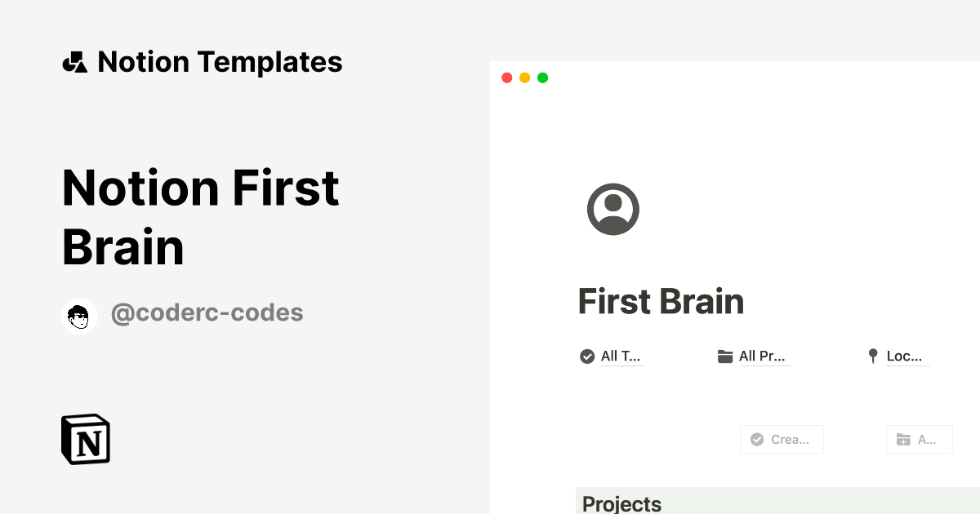Click the @coderc-codes author handle

(207, 312)
